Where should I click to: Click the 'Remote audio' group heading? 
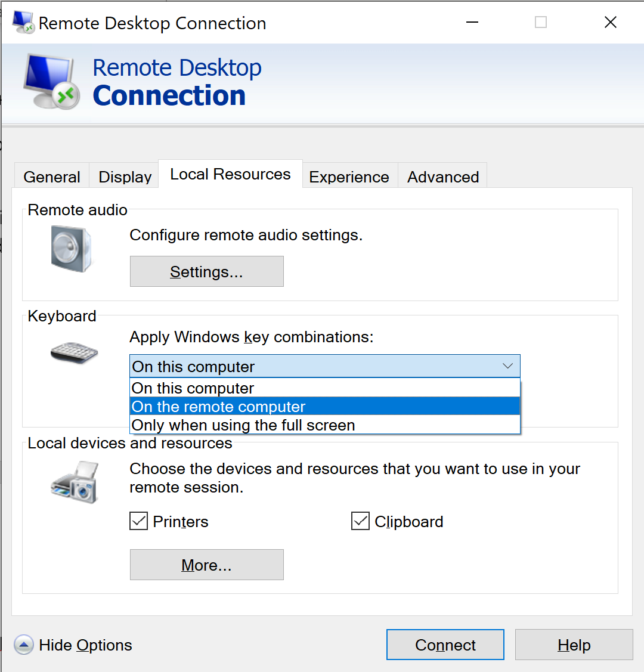pyautogui.click(x=78, y=210)
